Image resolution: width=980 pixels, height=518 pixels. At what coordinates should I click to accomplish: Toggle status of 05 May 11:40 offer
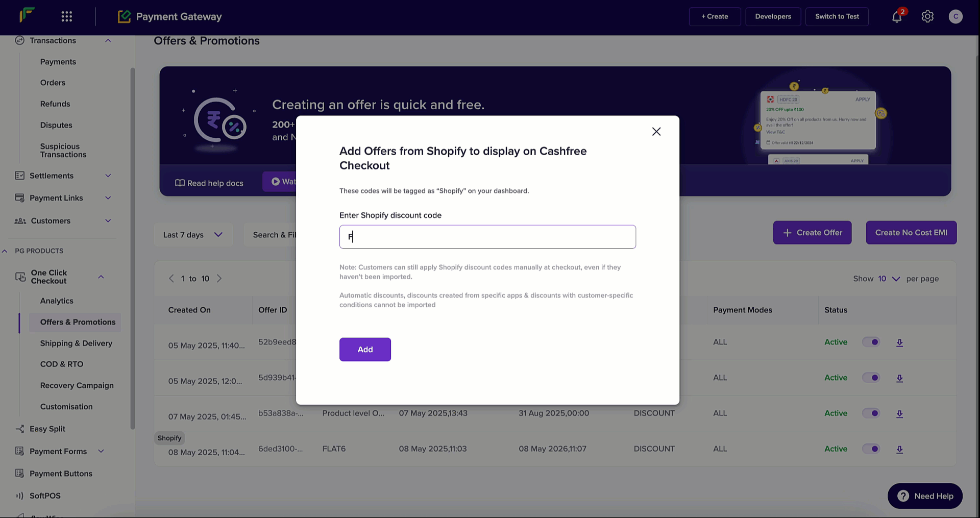coord(871,342)
